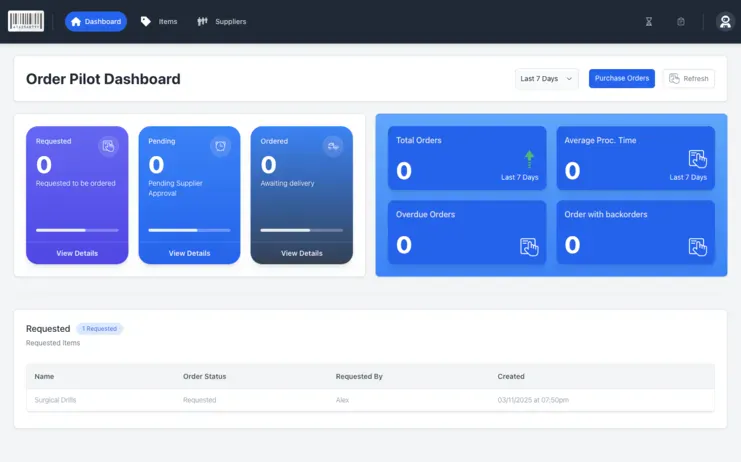Screen dimensions: 741x462
Task: Click the Requested card progress bar
Action: [x=77, y=230]
